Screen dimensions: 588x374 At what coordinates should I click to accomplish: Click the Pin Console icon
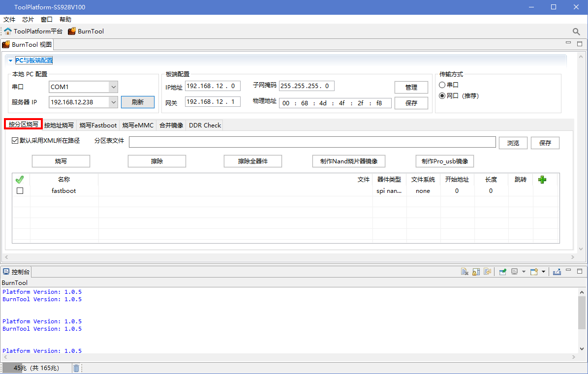(502, 272)
